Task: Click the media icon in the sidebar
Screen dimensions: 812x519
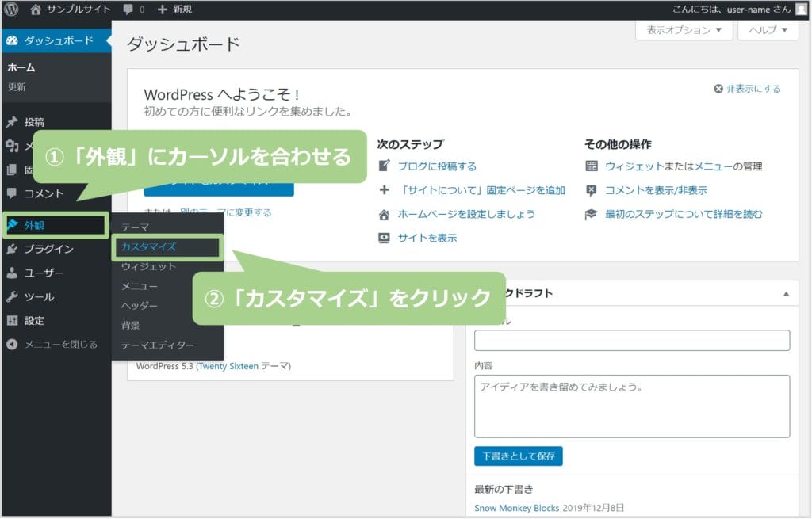Action: pos(12,146)
